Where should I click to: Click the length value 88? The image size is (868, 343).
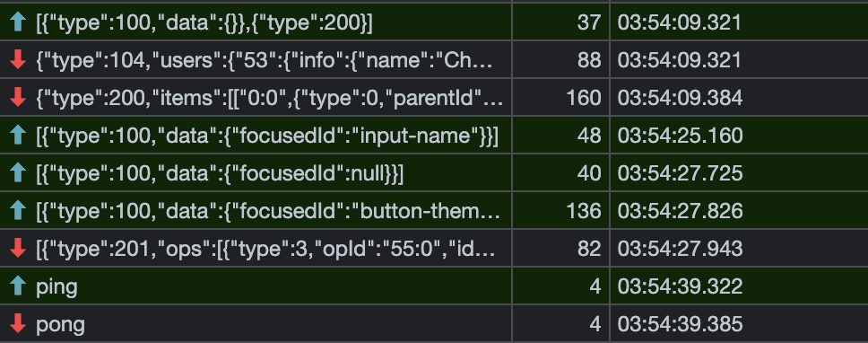pos(589,60)
